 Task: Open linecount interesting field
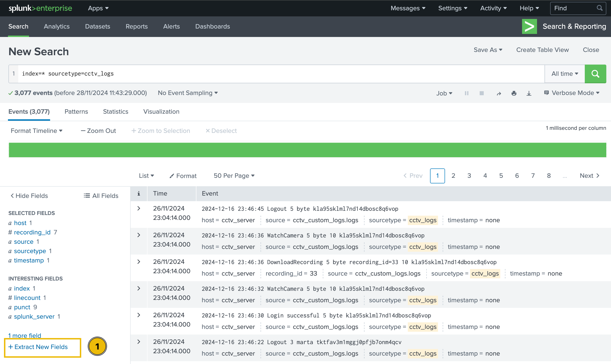(27, 298)
